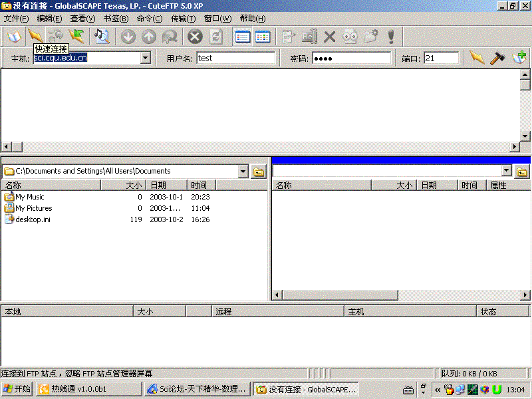Viewport: 532px width, 399px height.
Task: Open the 编辑(E) menu
Action: [x=49, y=19]
